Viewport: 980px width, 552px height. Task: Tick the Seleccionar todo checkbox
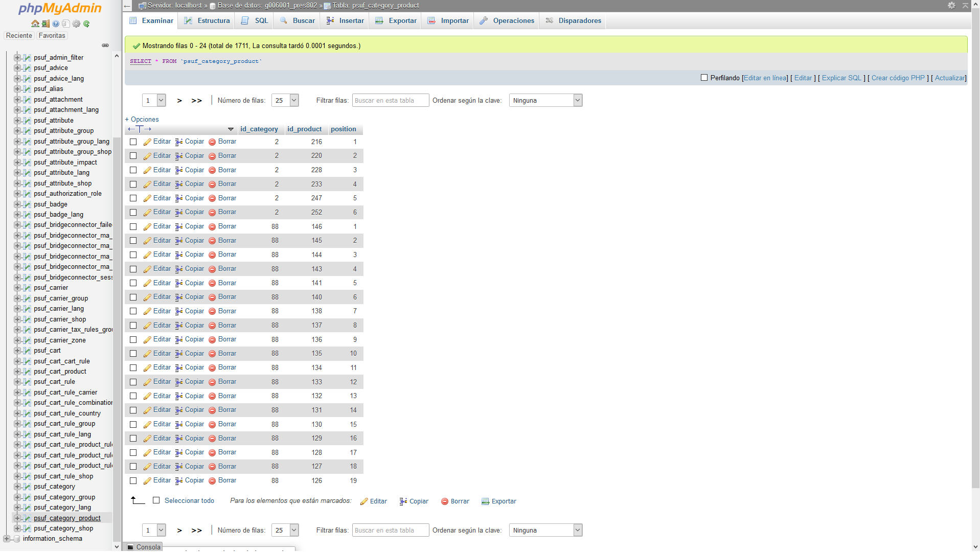[156, 500]
